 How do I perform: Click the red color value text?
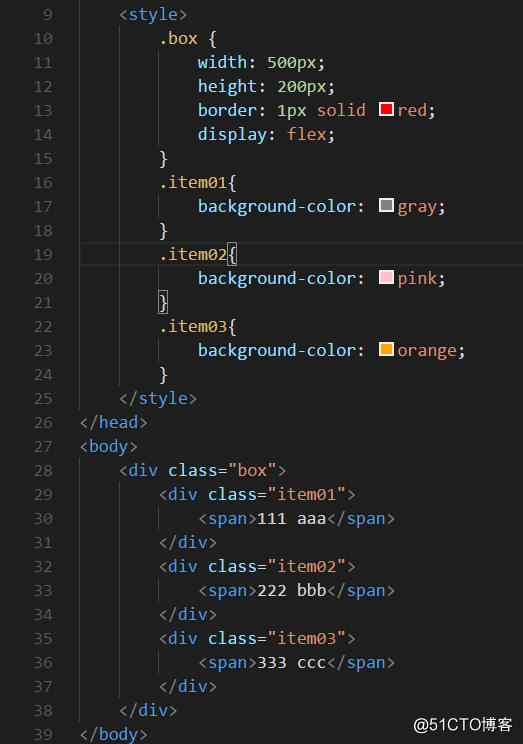click(412, 111)
